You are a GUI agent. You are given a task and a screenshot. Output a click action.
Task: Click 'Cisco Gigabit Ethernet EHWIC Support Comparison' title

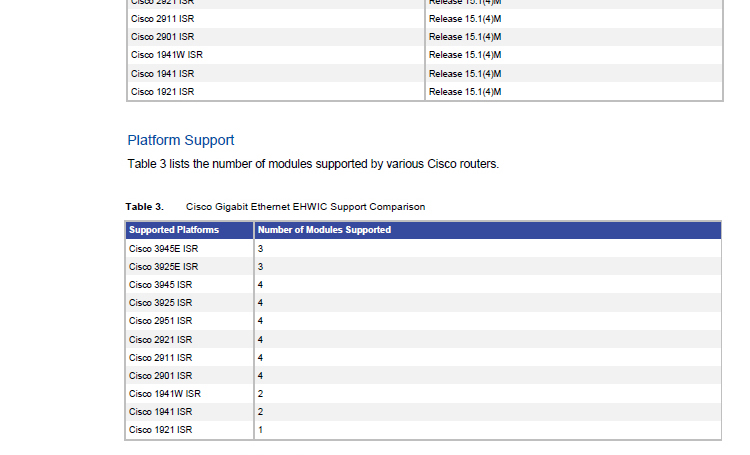[305, 207]
